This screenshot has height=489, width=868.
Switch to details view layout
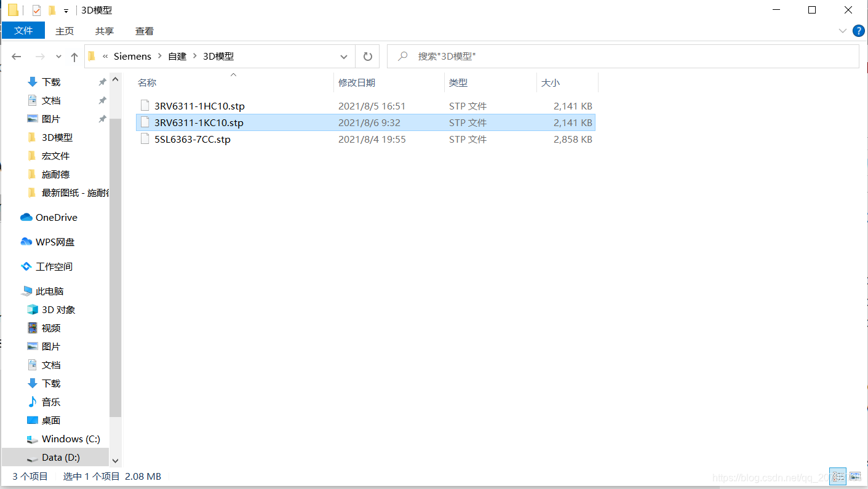(x=838, y=475)
